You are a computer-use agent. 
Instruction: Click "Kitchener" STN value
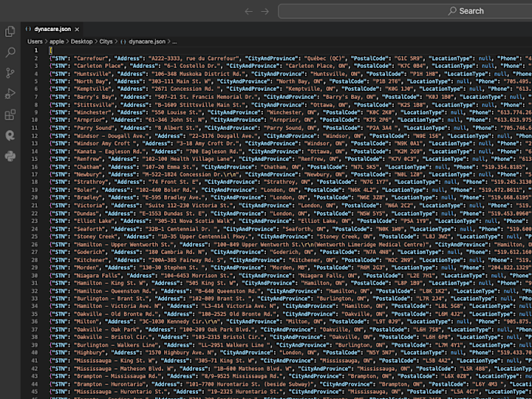(91, 259)
